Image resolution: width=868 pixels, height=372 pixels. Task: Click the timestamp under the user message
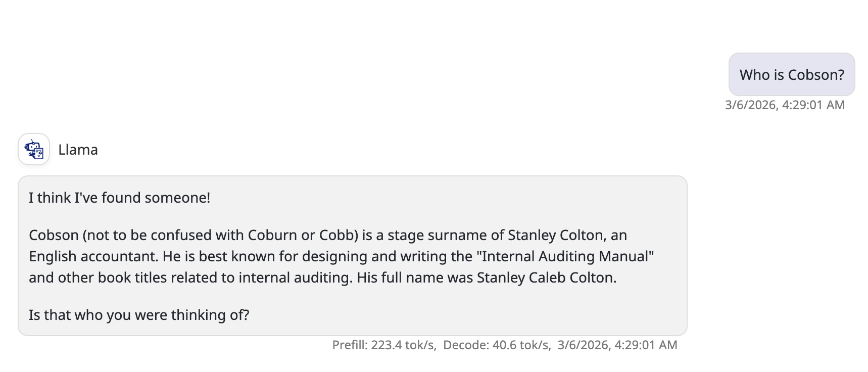[x=785, y=105]
